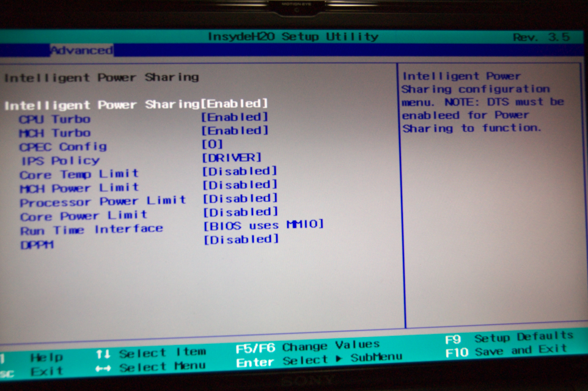Toggle the Core Temp Limit [Disabled] value
Image resolution: width=588 pixels, height=391 pixels.
(240, 171)
